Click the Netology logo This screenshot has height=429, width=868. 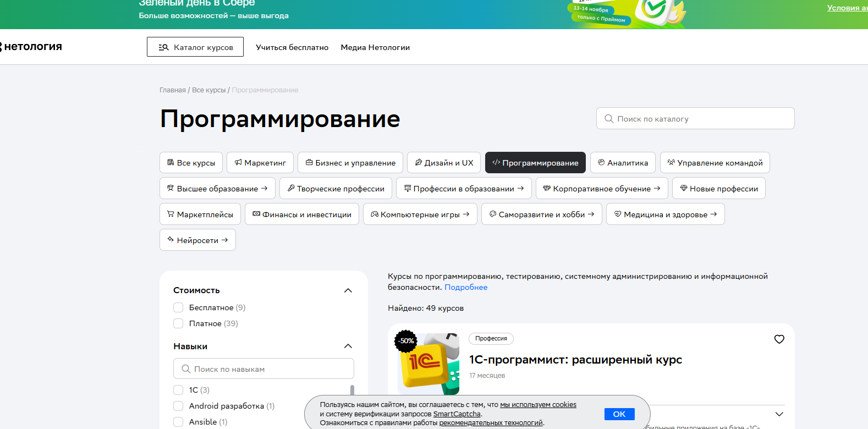coord(32,47)
